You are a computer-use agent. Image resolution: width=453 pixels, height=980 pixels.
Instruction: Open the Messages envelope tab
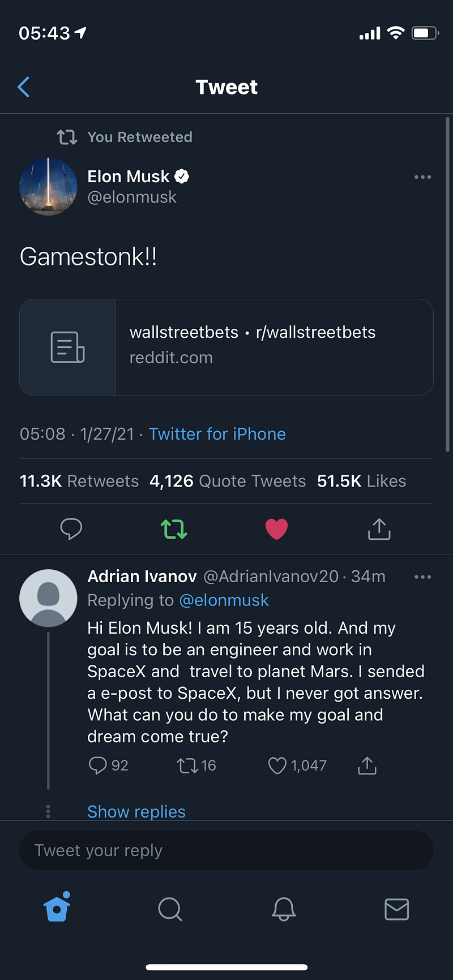click(396, 909)
